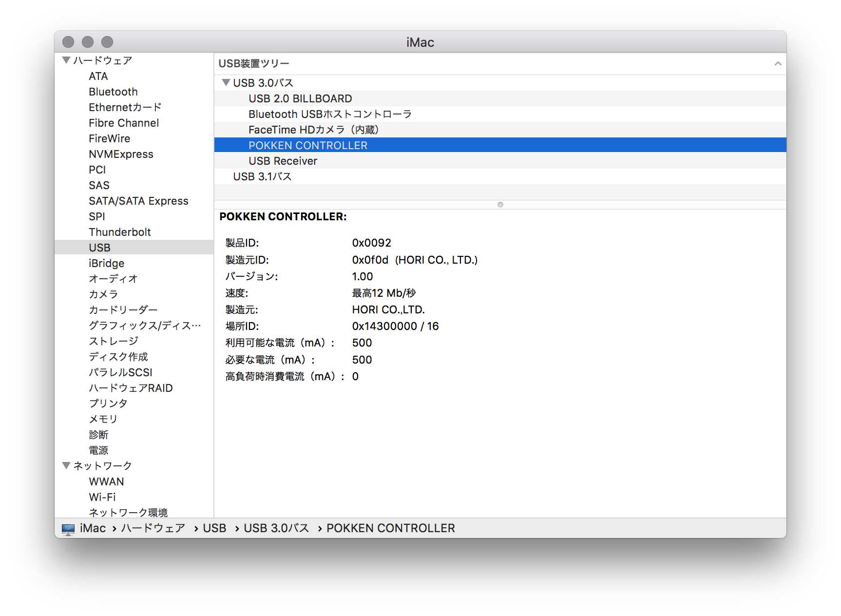Image resolution: width=841 pixels, height=616 pixels.
Task: Select USB in the sidebar
Action: 134,248
